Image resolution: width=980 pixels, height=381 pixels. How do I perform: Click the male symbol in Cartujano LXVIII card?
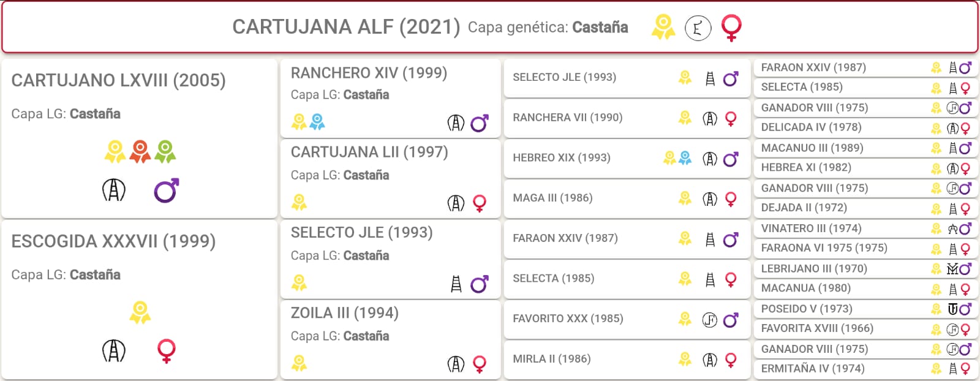tap(166, 190)
